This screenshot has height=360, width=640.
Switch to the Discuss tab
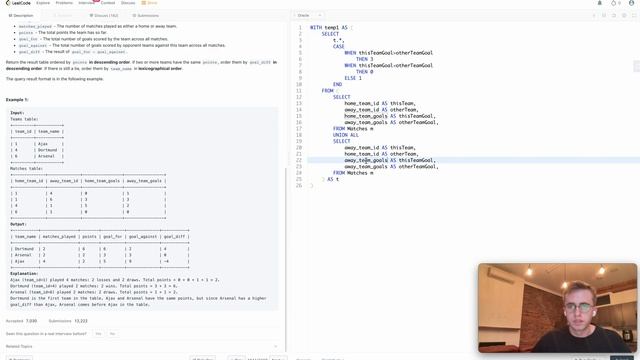pos(104,16)
